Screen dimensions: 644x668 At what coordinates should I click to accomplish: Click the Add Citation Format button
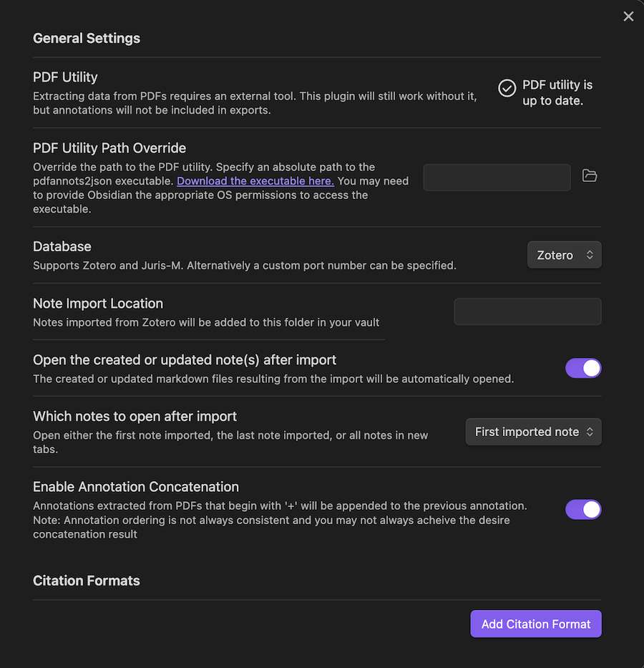pos(536,624)
